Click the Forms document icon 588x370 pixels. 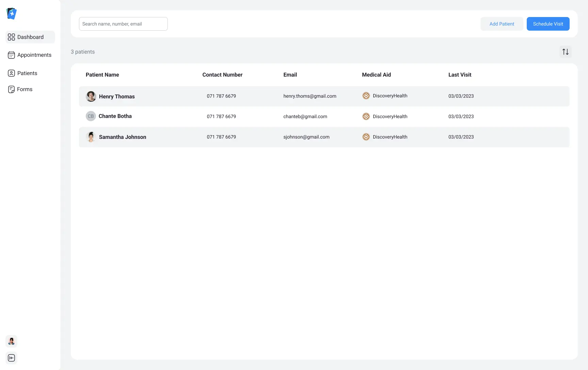[x=11, y=90]
